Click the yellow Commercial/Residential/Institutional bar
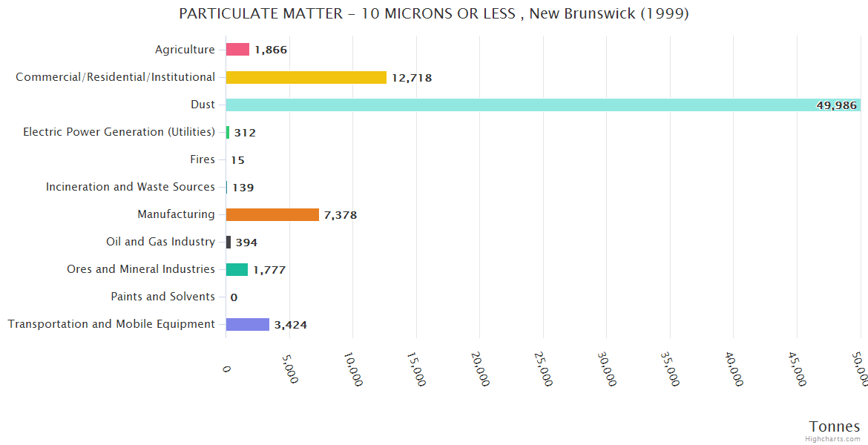Image resolution: width=868 pixels, height=445 pixels. tap(306, 77)
